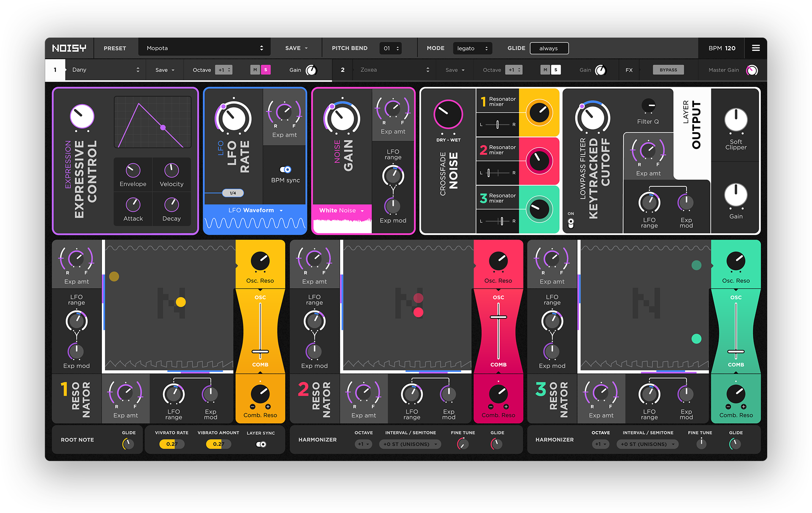812x513 pixels.
Task: Open the Mopota preset selector
Action: tap(205, 48)
